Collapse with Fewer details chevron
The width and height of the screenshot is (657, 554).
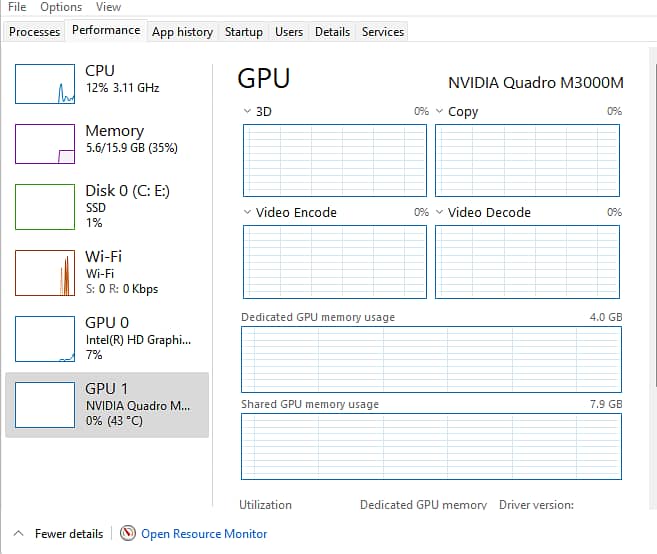tap(18, 534)
